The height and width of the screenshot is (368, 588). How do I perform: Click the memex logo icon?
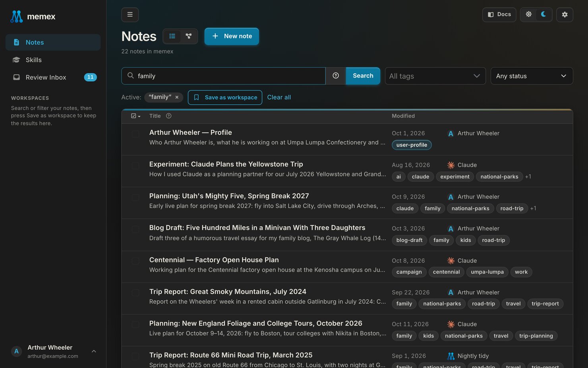[16, 16]
